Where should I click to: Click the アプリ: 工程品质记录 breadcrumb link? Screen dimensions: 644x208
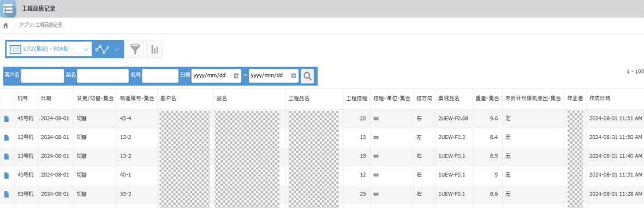coord(41,26)
